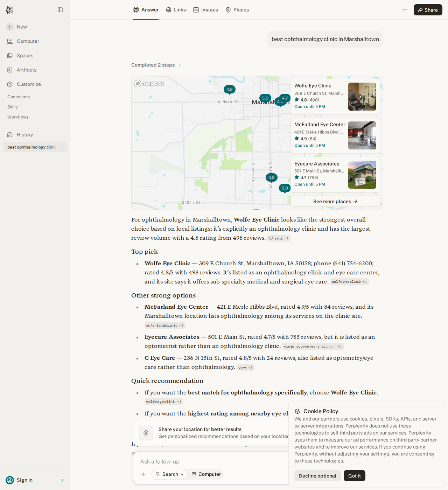This screenshot has width=448, height=490.
Task: Click the Perplexity logo icon
Action: coord(10,10)
